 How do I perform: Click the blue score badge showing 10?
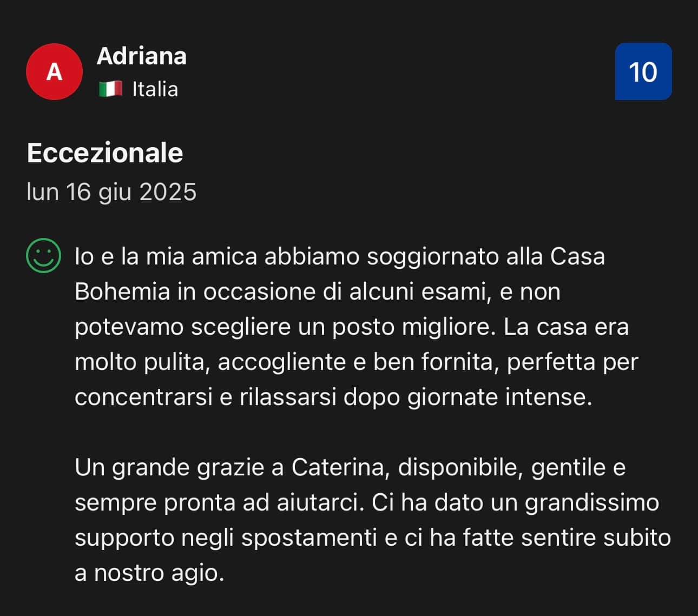pos(643,71)
